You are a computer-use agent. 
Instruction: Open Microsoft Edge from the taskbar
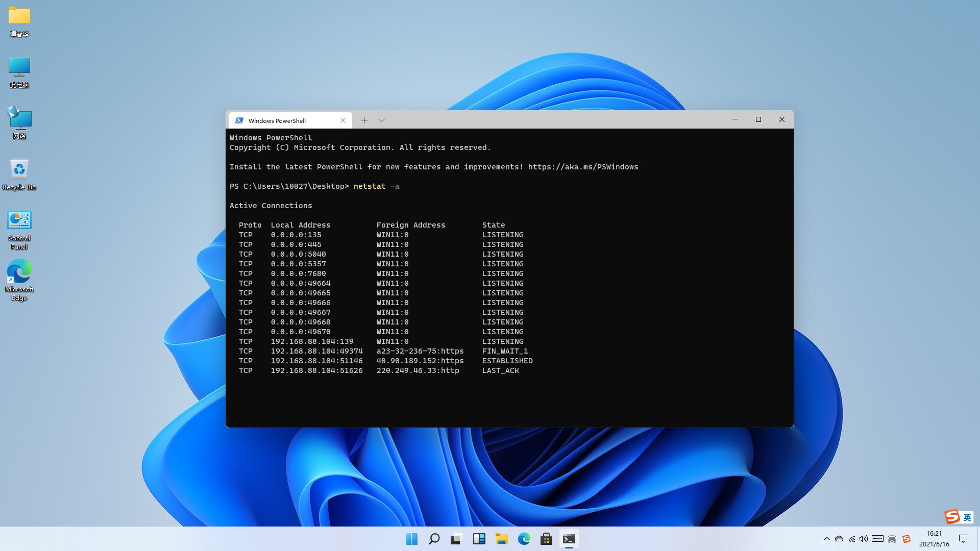pos(524,539)
